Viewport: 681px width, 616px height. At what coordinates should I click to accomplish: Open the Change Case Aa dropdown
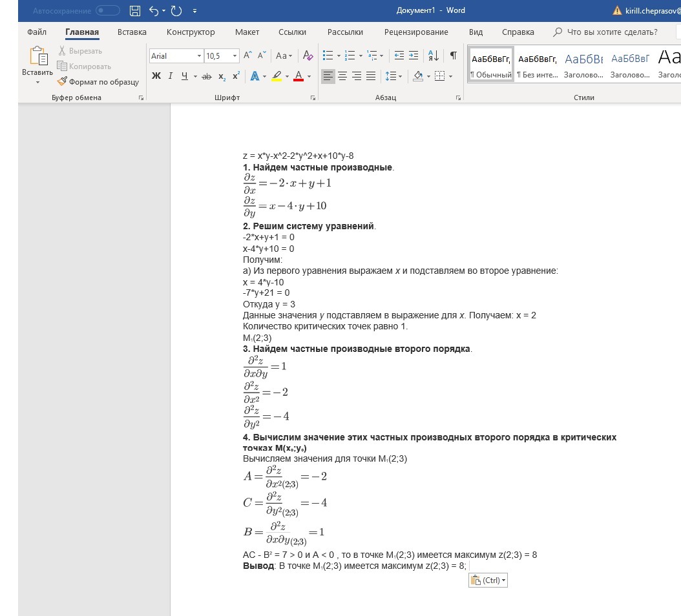(x=284, y=56)
